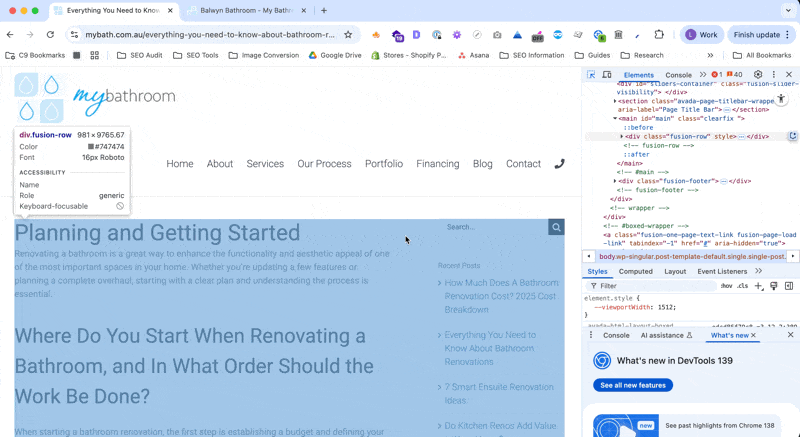Click the phone icon in site navigation

pyautogui.click(x=560, y=164)
